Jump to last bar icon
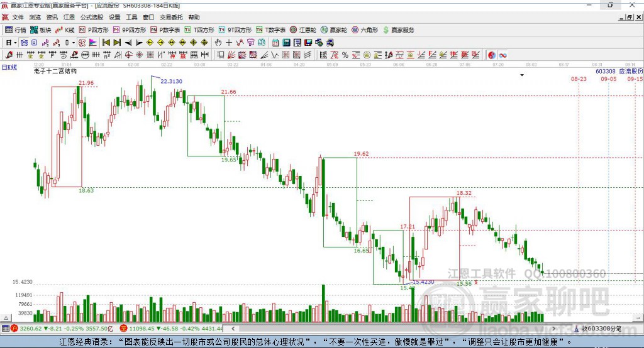 pyautogui.click(x=117, y=43)
